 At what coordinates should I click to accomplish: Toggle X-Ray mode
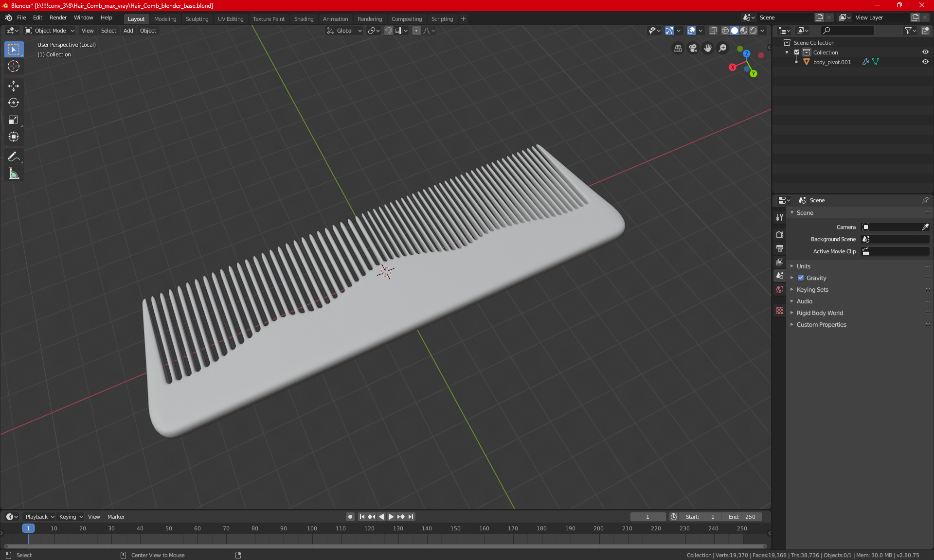tap(713, 31)
